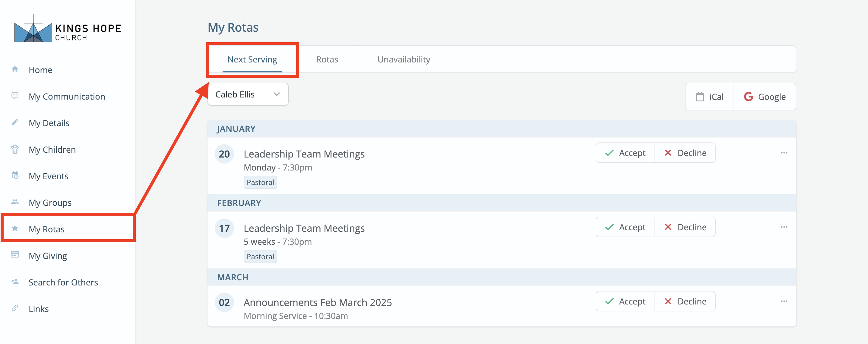Image resolution: width=868 pixels, height=344 pixels.
Task: Click the My Children shirt icon
Action: tap(15, 149)
